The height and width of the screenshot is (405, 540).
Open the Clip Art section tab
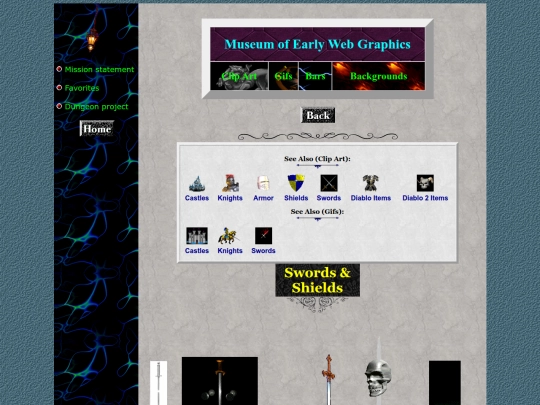point(239,76)
